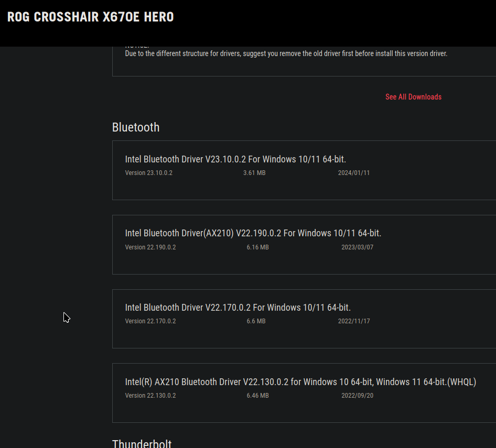Select the Thunderbolt section heading

point(142,443)
